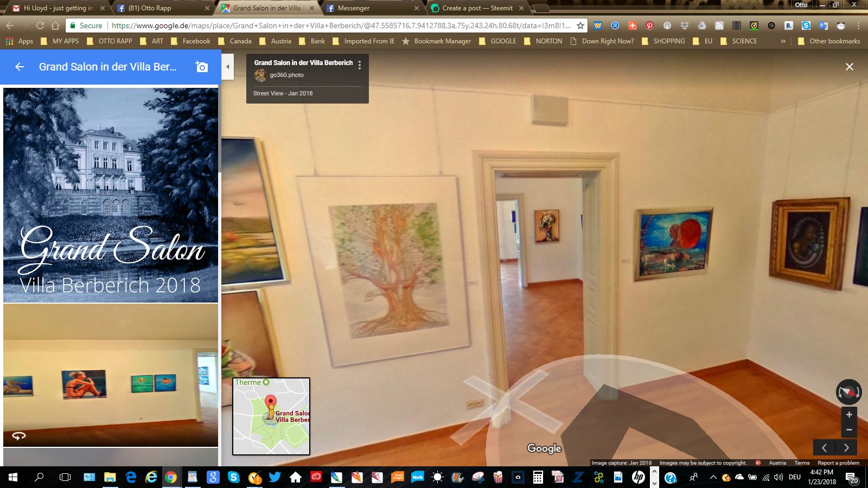
Task: Go back with the arrow in the blue header
Action: point(20,67)
